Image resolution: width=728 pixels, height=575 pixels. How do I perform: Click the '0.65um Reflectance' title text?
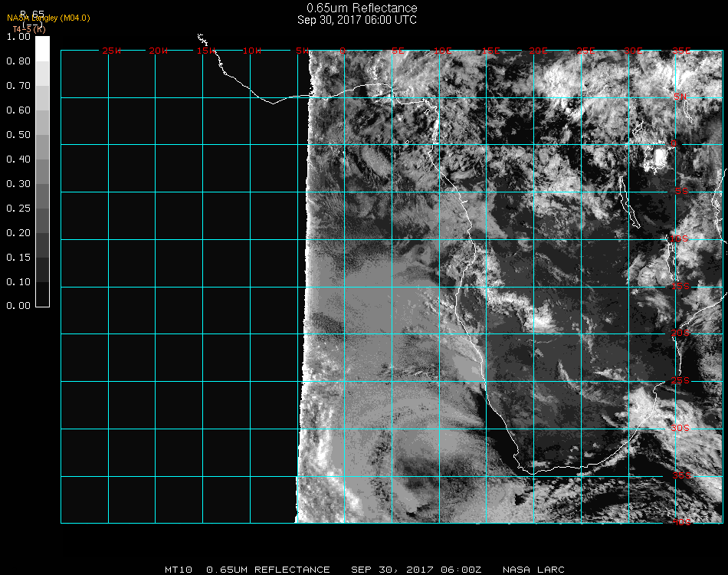click(x=362, y=8)
